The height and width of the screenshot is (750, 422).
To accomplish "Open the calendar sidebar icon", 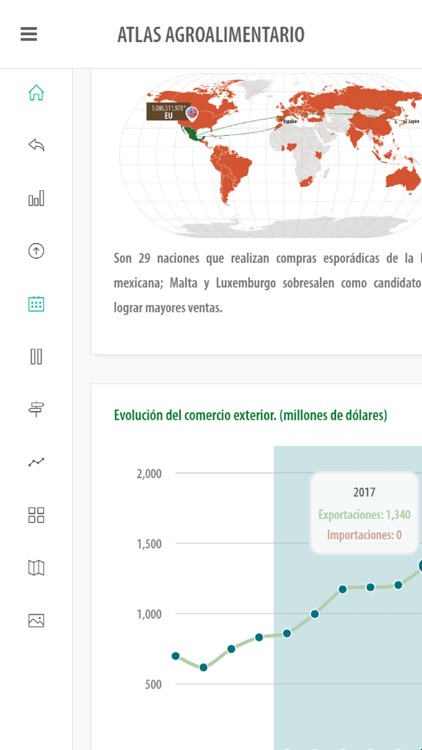I will point(36,304).
